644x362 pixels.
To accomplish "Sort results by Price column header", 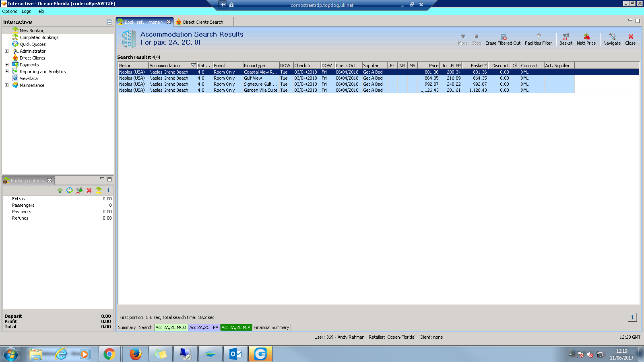I will pos(429,66).
